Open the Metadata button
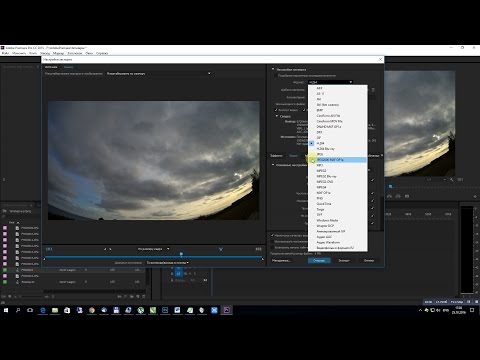This screenshot has height=360, width=480. tap(281, 260)
